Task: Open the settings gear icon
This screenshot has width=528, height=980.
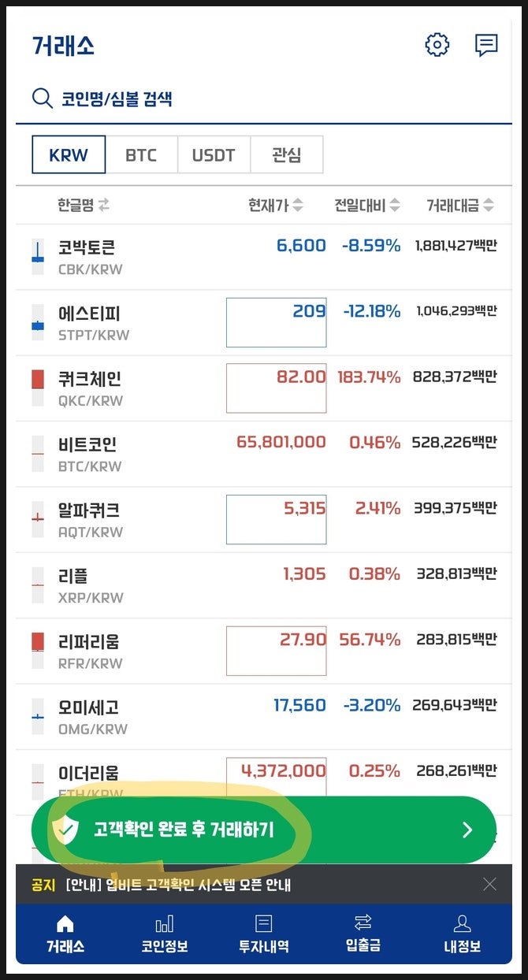Action: 437,44
